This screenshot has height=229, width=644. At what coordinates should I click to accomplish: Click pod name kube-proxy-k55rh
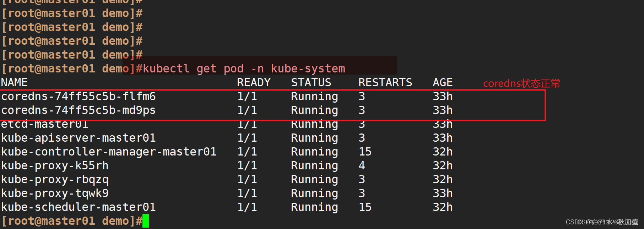coord(55,165)
